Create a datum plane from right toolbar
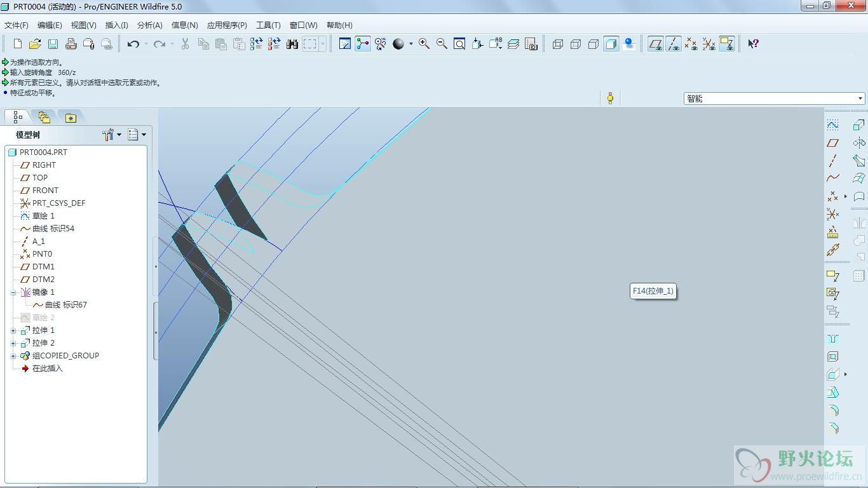This screenshot has height=488, width=868. tap(833, 143)
